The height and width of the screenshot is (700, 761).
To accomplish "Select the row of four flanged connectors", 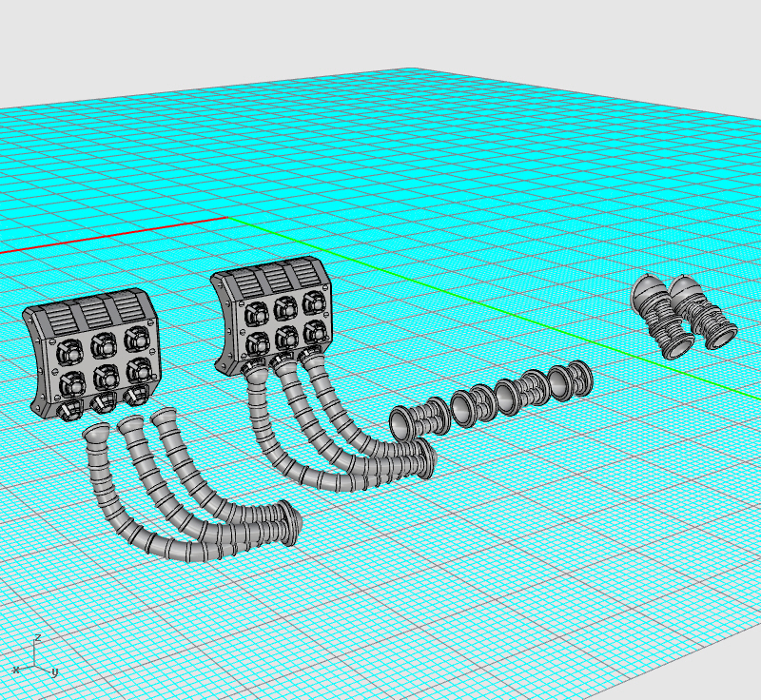I will pos(491,400).
